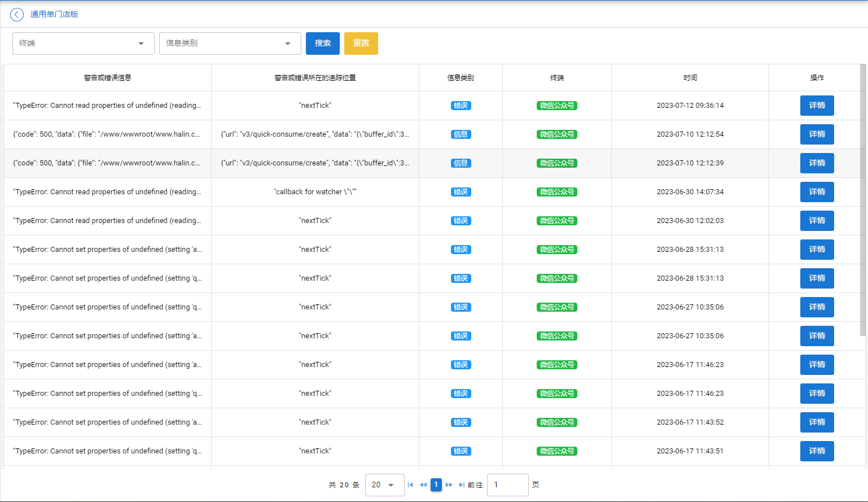Click the {"code": 500 message in the 12:12:54 row

pos(107,134)
